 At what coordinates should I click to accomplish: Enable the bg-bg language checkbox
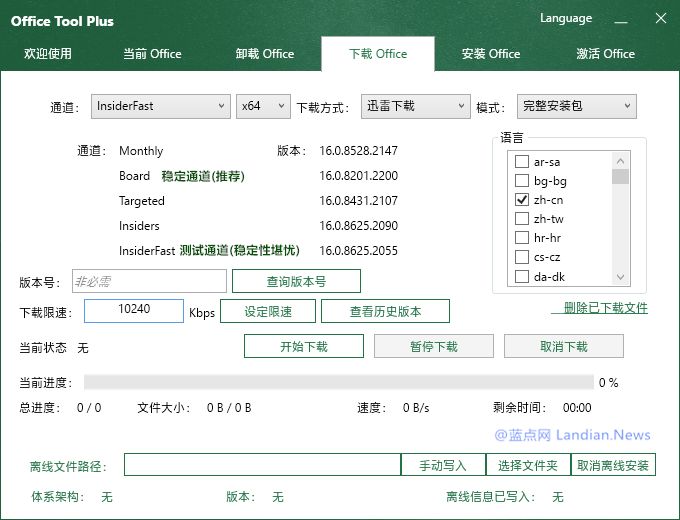pos(522,180)
